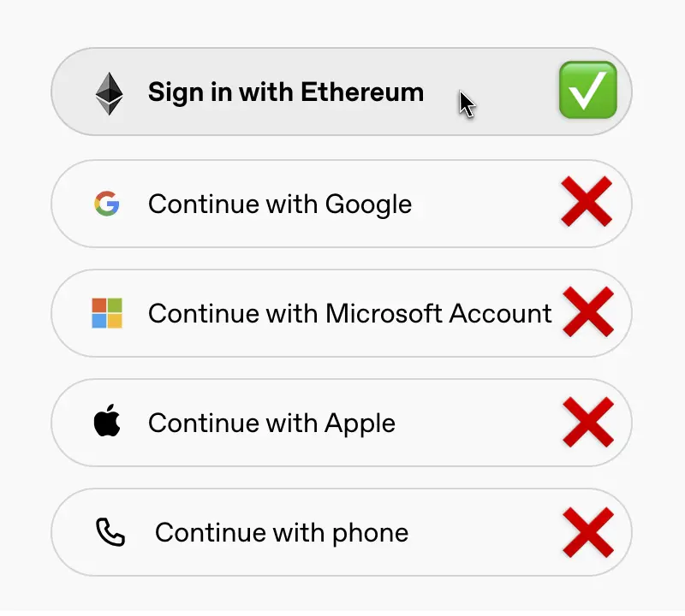This screenshot has width=685, height=616.
Task: Click the Microsoft four-square logo icon
Action: click(107, 313)
